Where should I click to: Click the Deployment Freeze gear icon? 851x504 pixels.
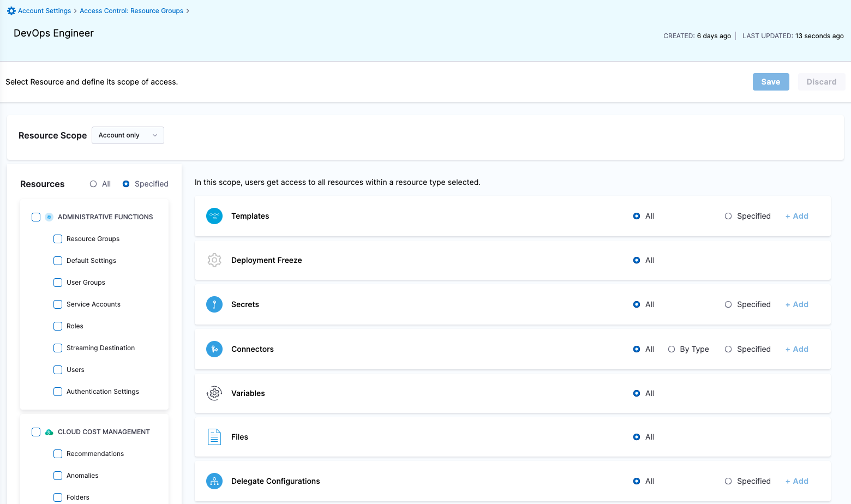click(214, 260)
